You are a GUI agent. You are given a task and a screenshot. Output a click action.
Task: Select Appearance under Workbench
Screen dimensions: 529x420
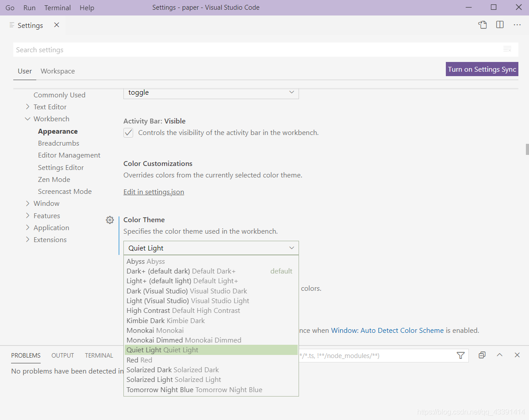click(x=57, y=131)
